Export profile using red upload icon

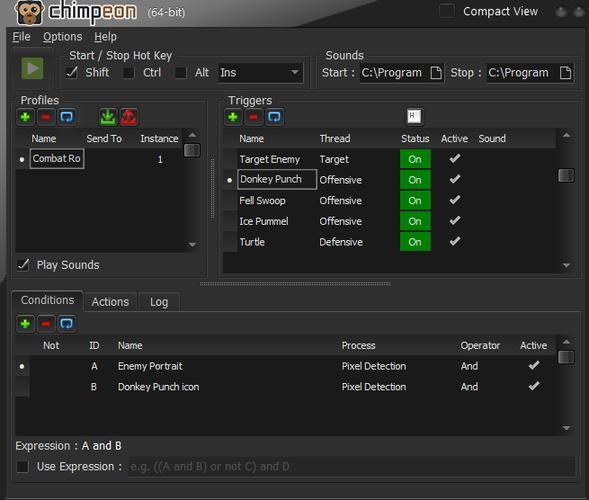click(x=128, y=117)
